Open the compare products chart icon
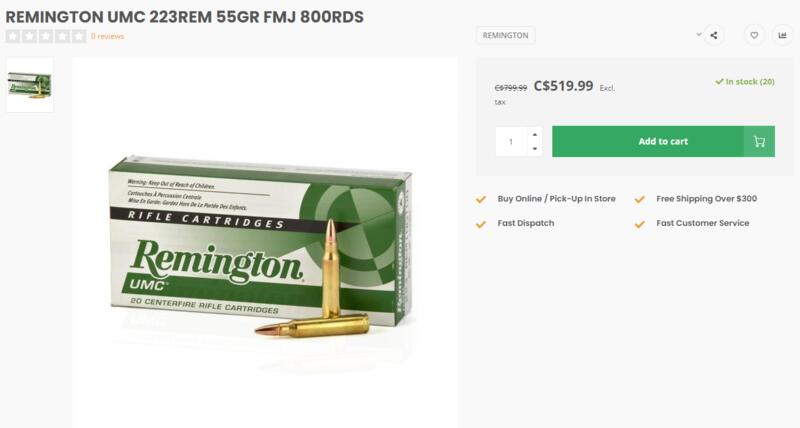The height and width of the screenshot is (428, 800). point(782,35)
